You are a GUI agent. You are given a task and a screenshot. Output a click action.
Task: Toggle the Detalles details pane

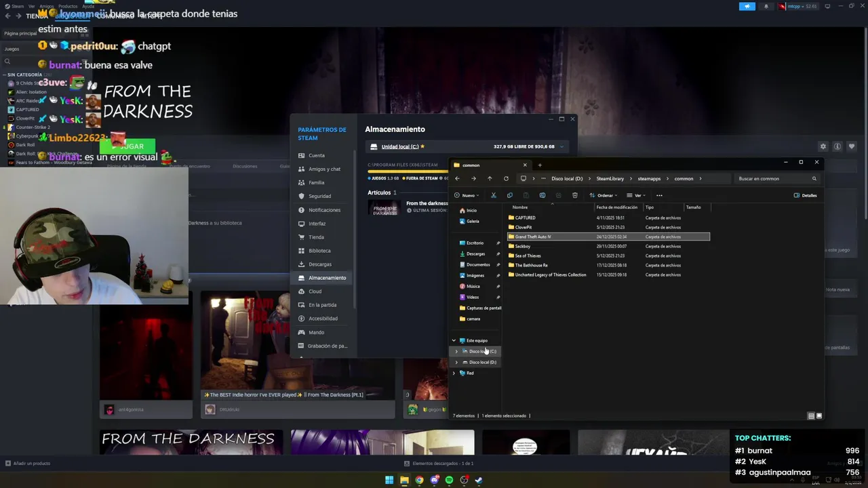(805, 195)
